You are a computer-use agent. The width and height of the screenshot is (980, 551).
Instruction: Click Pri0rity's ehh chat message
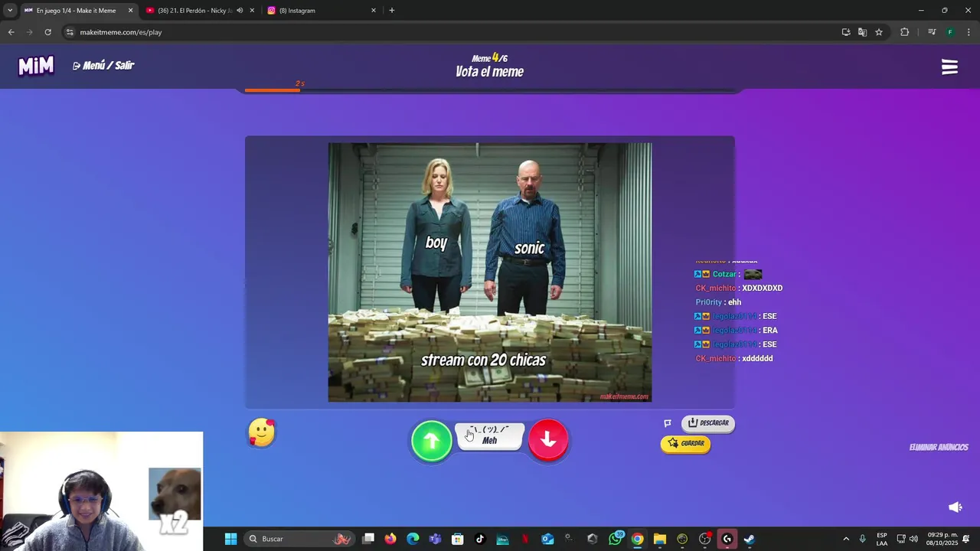coord(718,302)
